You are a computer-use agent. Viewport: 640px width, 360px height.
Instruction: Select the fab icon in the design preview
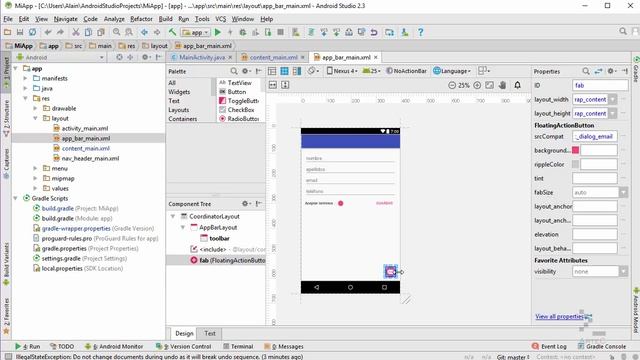(391, 271)
